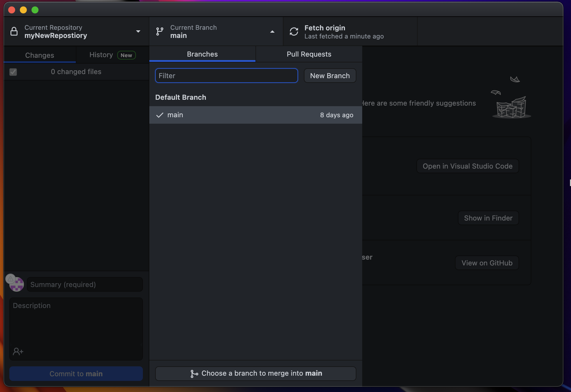Focus the branch Filter input field

pos(227,76)
